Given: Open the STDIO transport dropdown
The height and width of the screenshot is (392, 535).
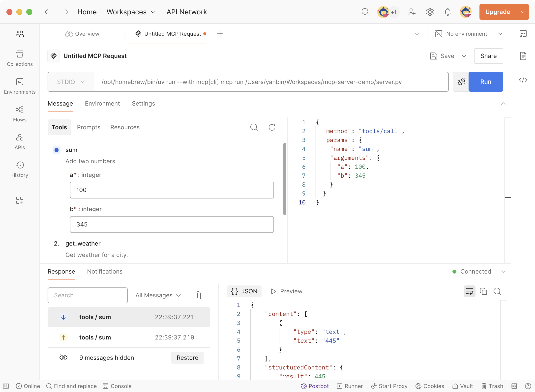Looking at the screenshot, I should click(71, 82).
